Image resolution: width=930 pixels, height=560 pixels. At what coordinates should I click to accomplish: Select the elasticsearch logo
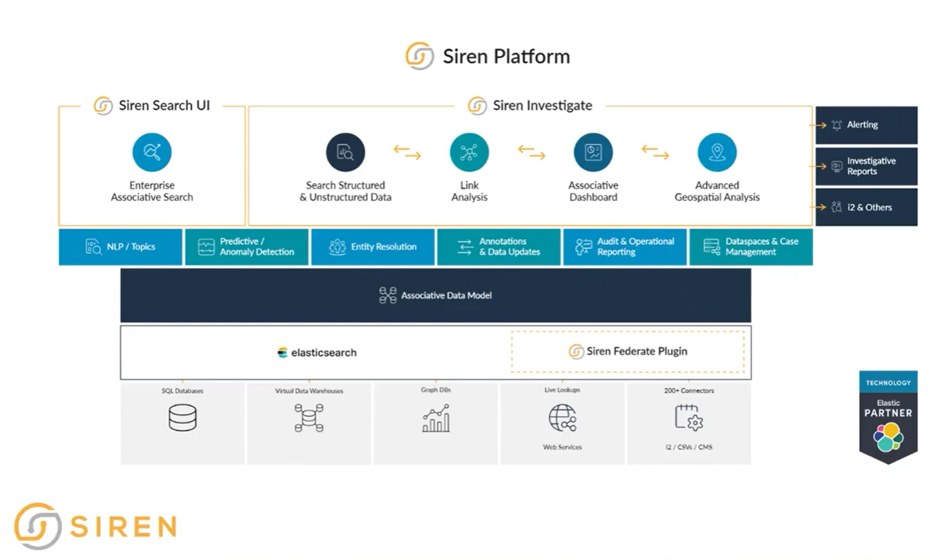point(317,352)
